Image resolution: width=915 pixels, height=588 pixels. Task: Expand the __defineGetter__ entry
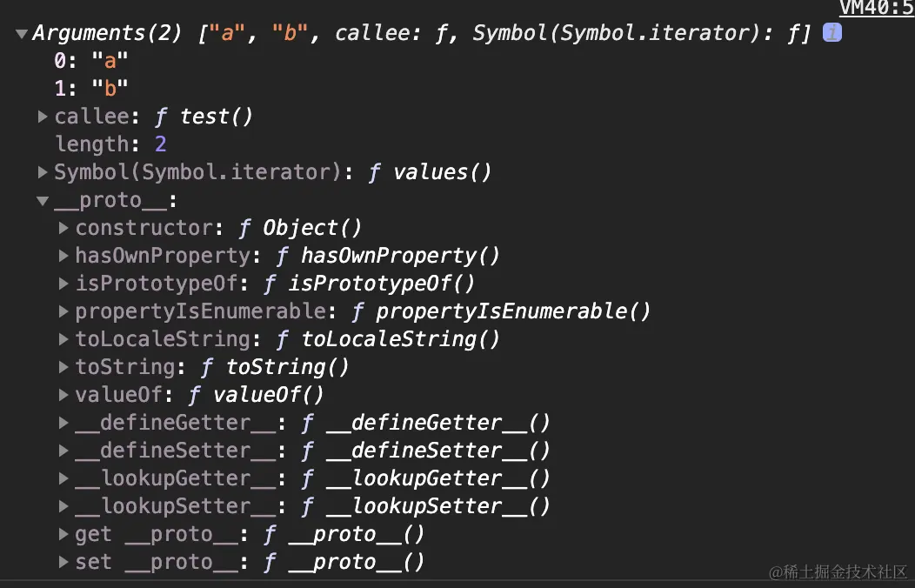(64, 423)
